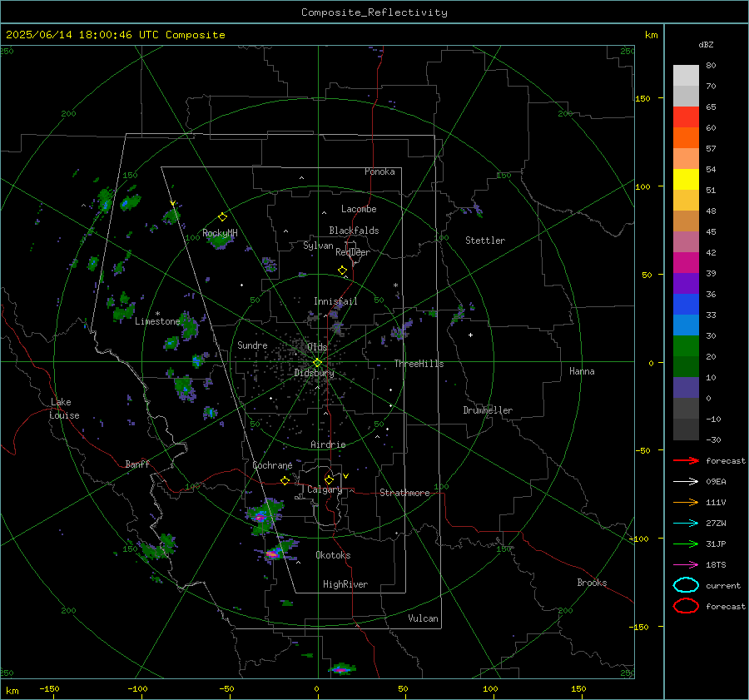Click the RockyMH label

tap(220, 233)
